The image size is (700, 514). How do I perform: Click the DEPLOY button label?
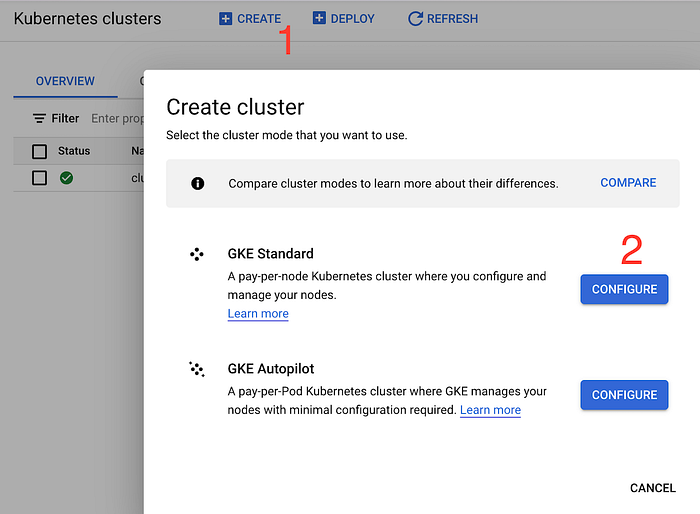tap(353, 19)
